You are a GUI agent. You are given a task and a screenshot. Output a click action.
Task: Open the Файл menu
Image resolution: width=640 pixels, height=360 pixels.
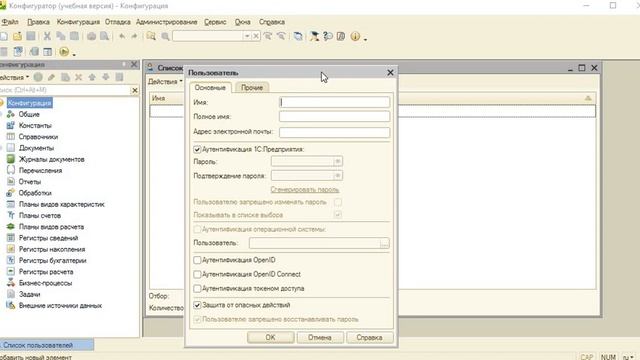[10, 22]
